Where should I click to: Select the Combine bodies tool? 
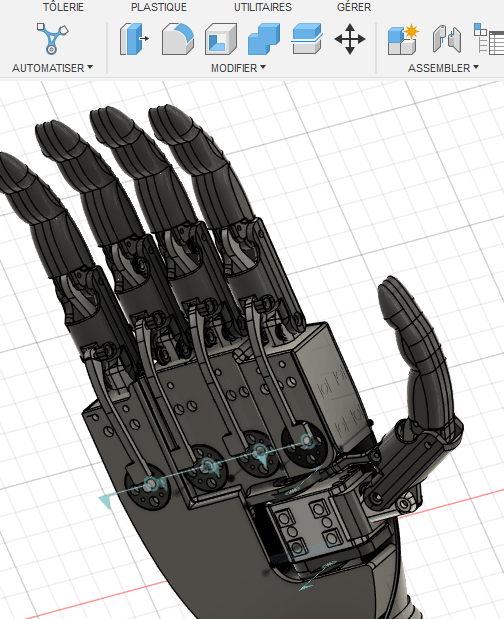264,39
